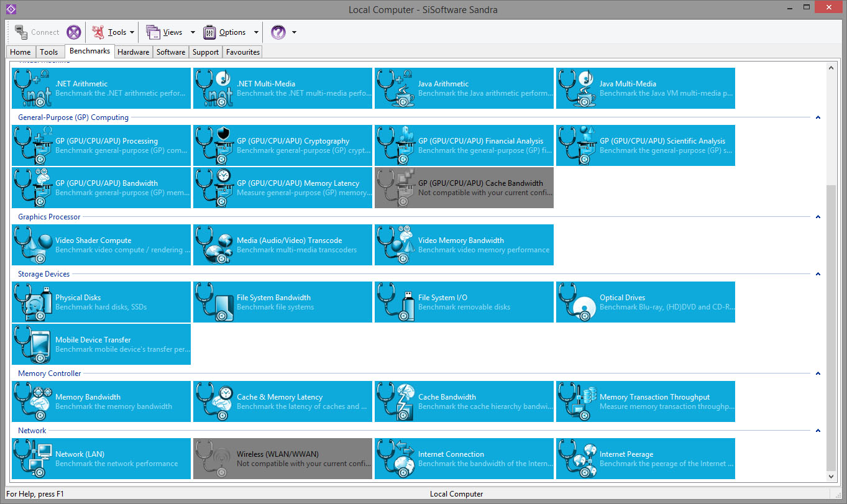
Task: Click the Local Computer status bar text
Action: (456, 494)
